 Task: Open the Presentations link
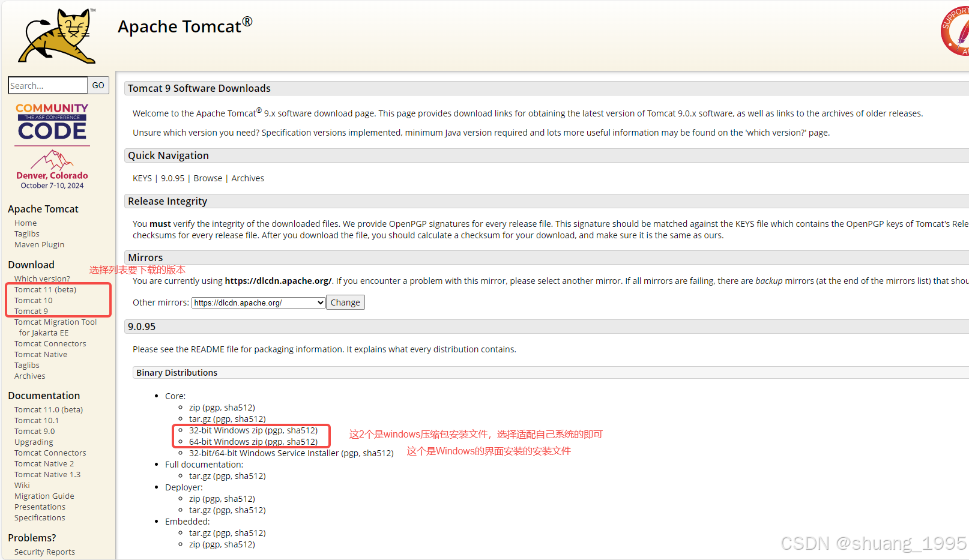(x=40, y=507)
